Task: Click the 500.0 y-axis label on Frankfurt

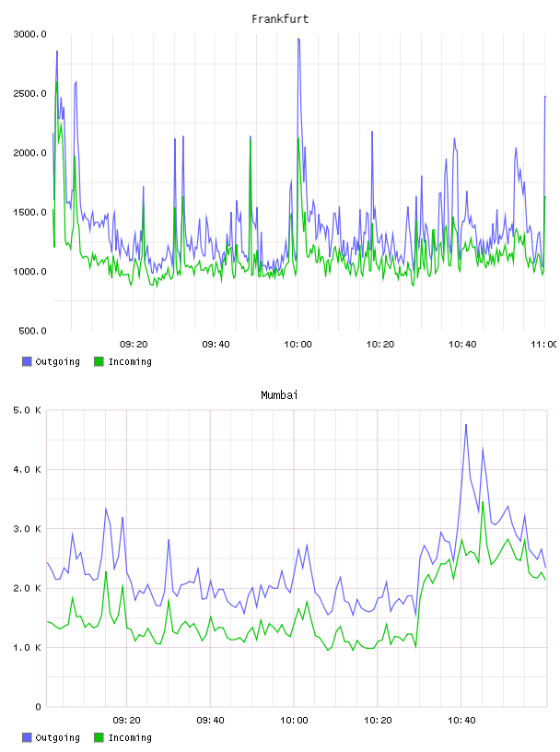Action: coord(32,331)
